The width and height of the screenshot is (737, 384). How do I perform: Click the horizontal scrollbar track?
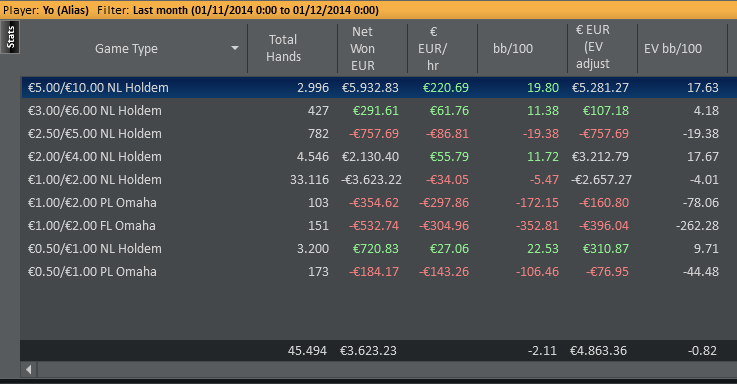pos(387,369)
